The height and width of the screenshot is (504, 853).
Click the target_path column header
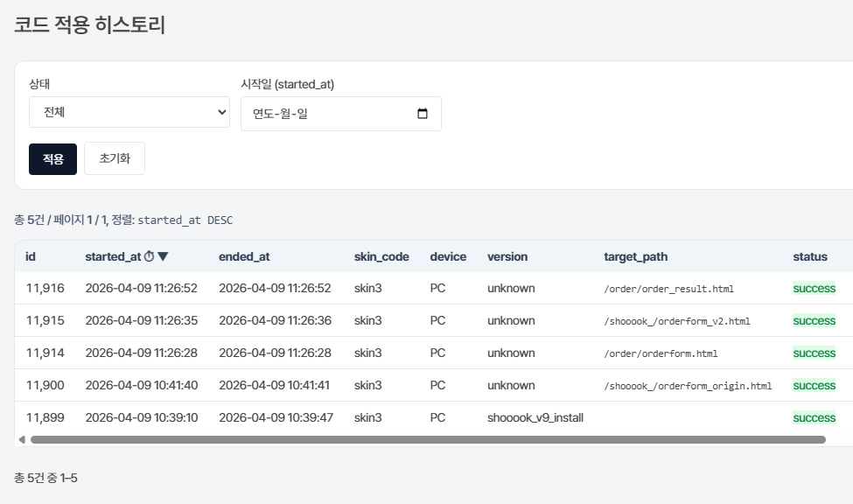click(x=635, y=256)
